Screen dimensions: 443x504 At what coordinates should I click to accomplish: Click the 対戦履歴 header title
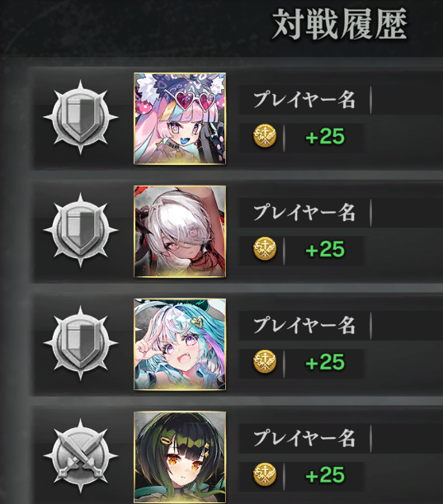pyautogui.click(x=340, y=25)
